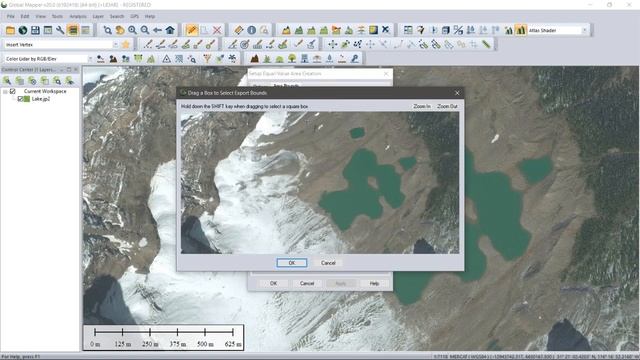
Task: Click the favorite star icon
Action: coord(126,44)
